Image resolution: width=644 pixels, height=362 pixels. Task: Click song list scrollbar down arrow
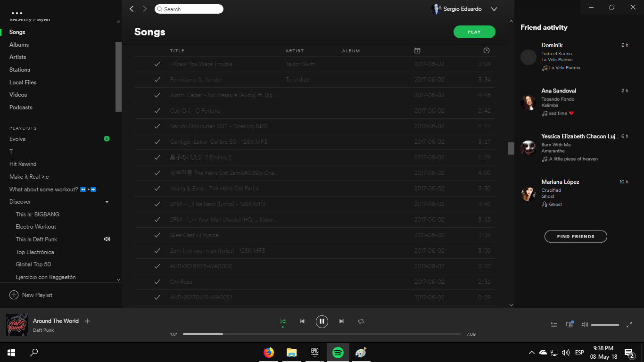[x=511, y=305]
